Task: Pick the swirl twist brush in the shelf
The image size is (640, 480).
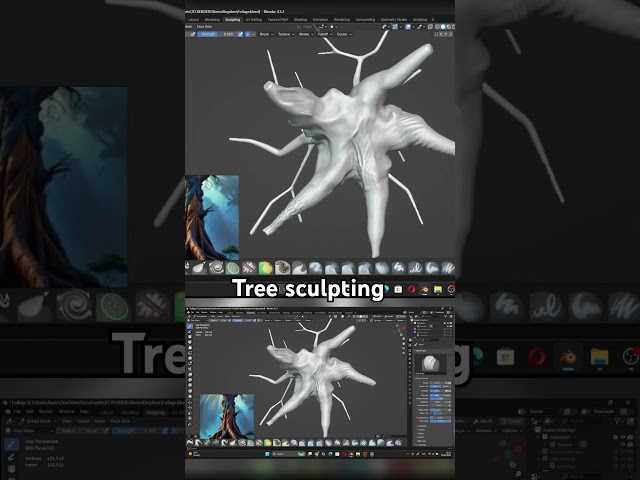Action: tap(217, 268)
